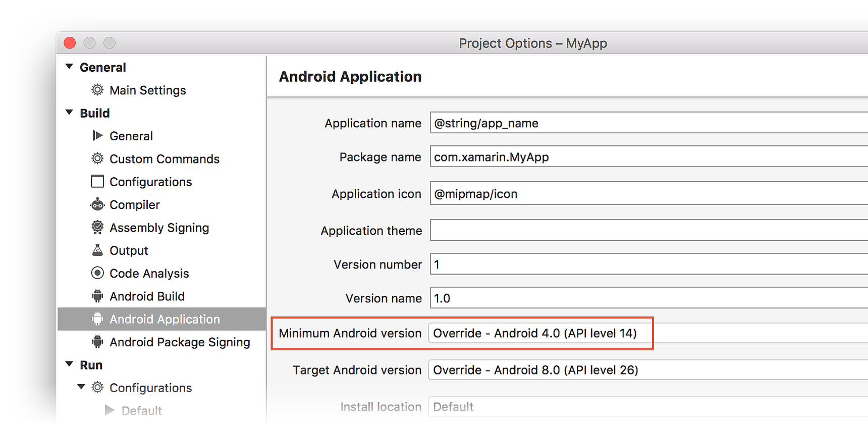Click the gear icon beside Main Settings
This screenshot has height=425, width=868.
(x=97, y=90)
